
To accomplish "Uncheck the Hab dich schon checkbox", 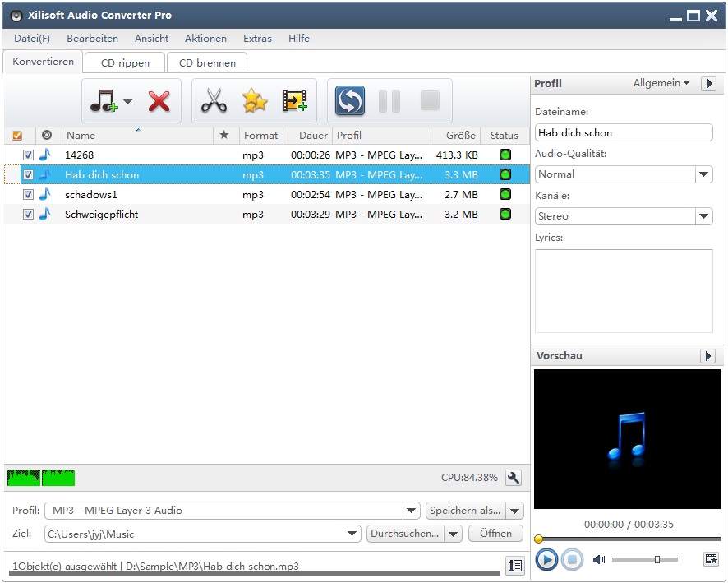I will click(28, 174).
